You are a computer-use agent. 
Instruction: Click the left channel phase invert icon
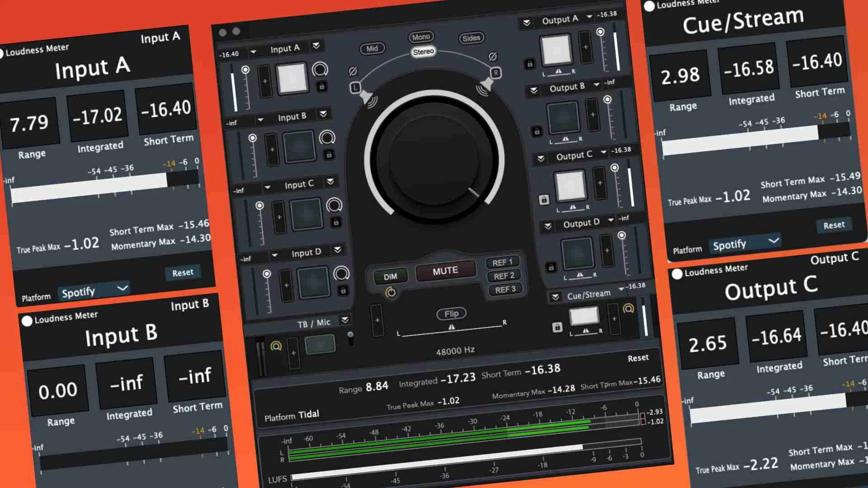tap(353, 71)
